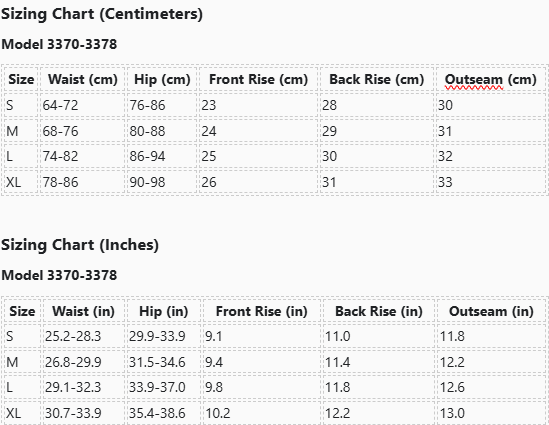
Task: Click the Waist (in) column header
Action: click(83, 311)
